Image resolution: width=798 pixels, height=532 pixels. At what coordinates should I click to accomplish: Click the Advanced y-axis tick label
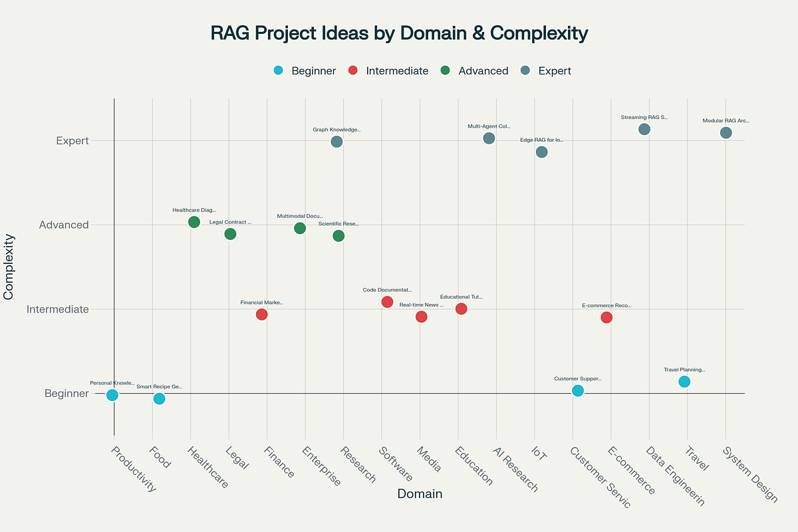(x=64, y=225)
